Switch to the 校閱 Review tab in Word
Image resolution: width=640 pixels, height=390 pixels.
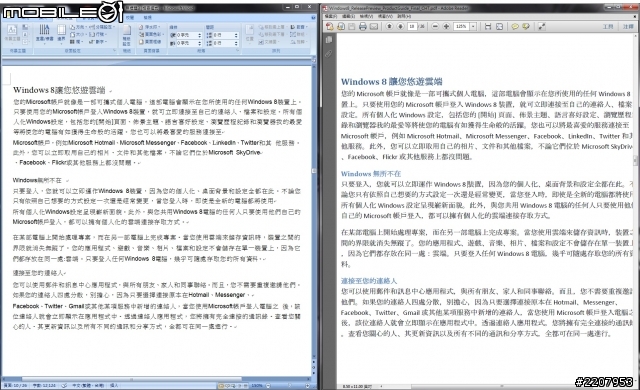[x=130, y=18]
